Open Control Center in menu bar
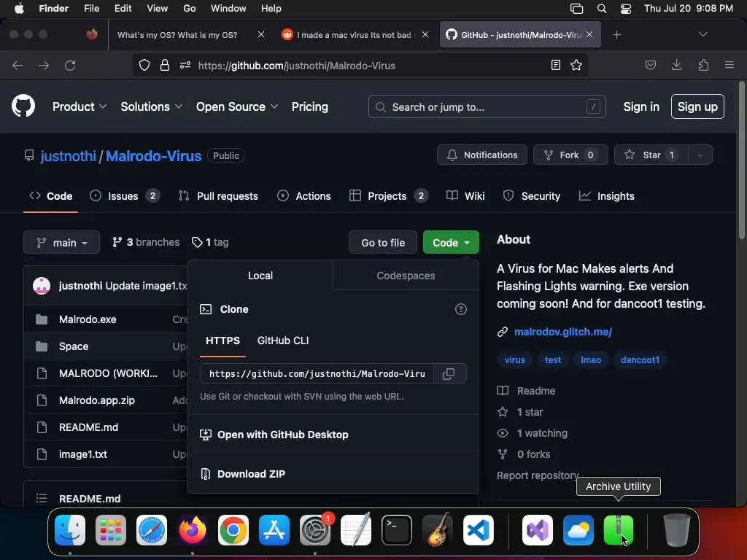The width and height of the screenshot is (747, 560). 625,9
